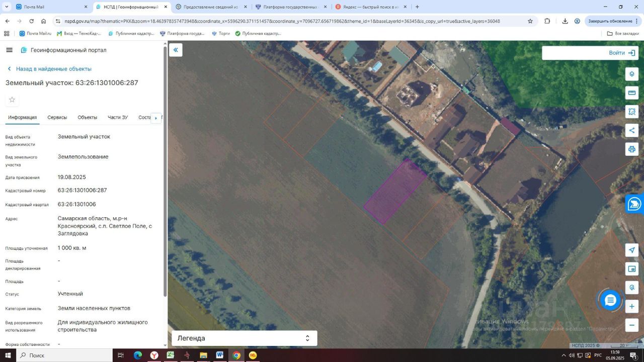This screenshot has width=644, height=362.
Task: Go back to Назад в найденные объекты
Action: click(49, 69)
